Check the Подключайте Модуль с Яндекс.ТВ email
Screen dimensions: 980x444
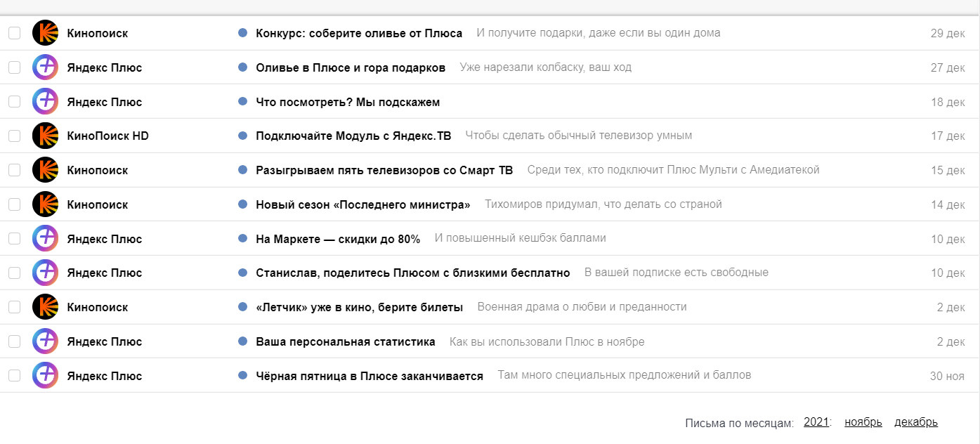click(x=14, y=136)
